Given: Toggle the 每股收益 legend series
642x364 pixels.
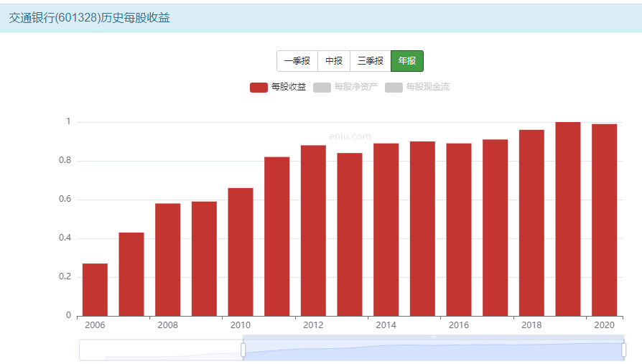Looking at the screenshot, I should pyautogui.click(x=278, y=87).
